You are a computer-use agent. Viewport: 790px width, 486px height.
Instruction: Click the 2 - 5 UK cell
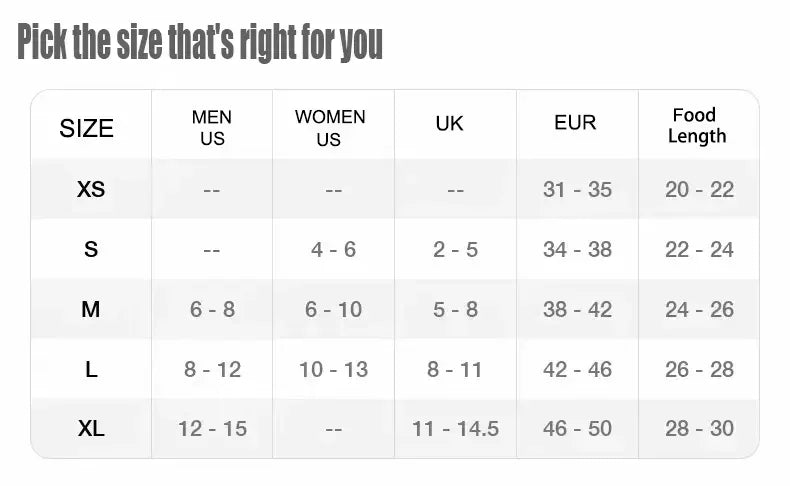[x=455, y=250]
